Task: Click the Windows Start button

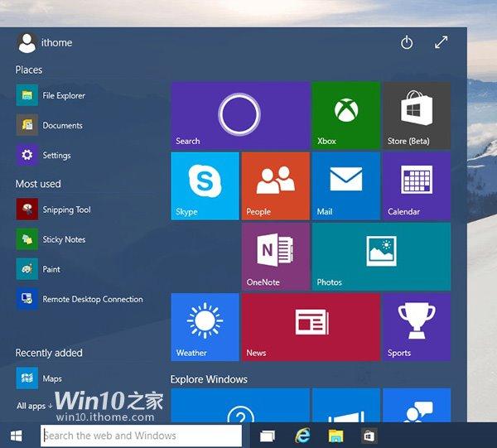Action: coord(17,435)
